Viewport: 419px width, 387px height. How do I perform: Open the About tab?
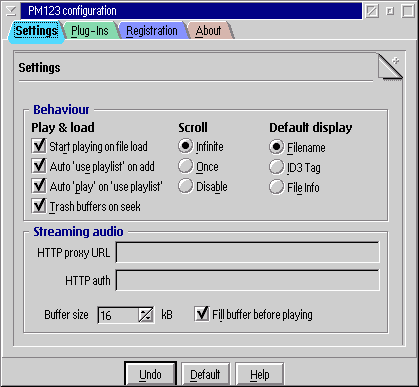coord(209,31)
